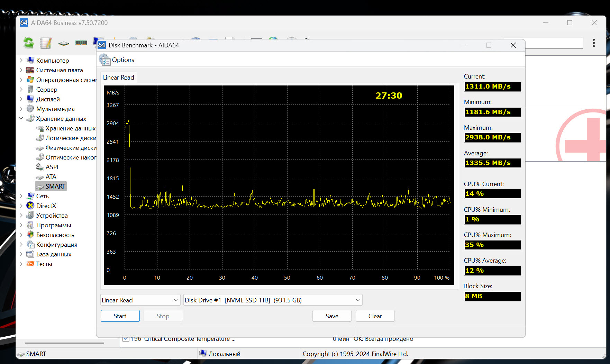The height and width of the screenshot is (364, 610).
Task: Expand the Программы tree node
Action: [x=21, y=225]
